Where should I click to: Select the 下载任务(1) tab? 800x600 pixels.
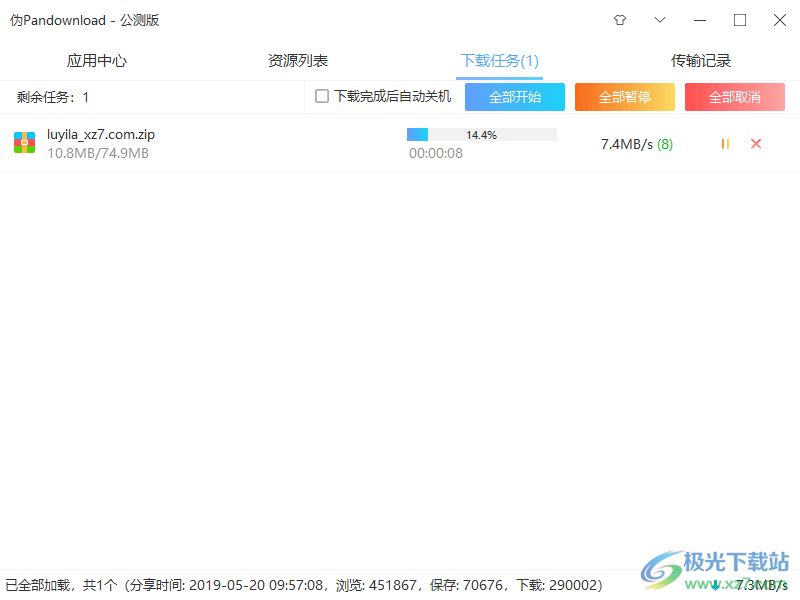point(499,60)
